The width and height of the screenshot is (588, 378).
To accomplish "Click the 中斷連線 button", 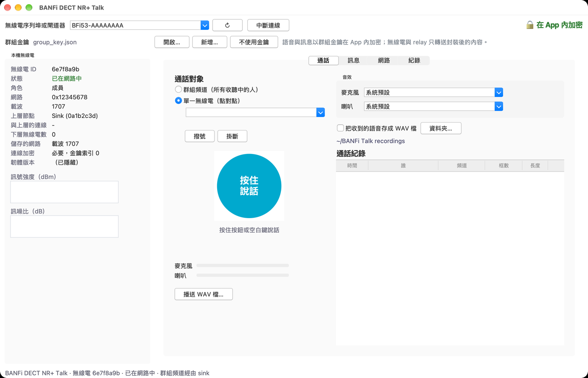I will (268, 25).
